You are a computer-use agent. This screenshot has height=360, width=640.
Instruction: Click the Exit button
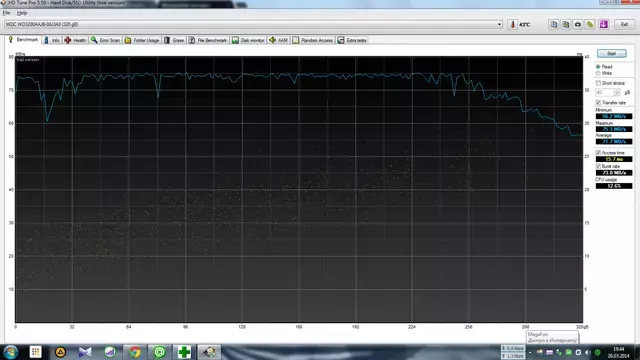pyautogui.click(x=624, y=24)
